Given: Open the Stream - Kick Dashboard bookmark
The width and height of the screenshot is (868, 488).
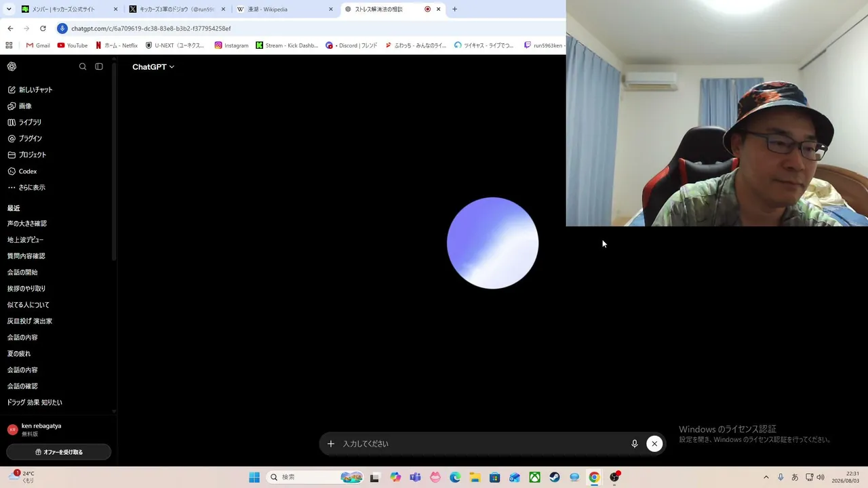Looking at the screenshot, I should tap(287, 45).
